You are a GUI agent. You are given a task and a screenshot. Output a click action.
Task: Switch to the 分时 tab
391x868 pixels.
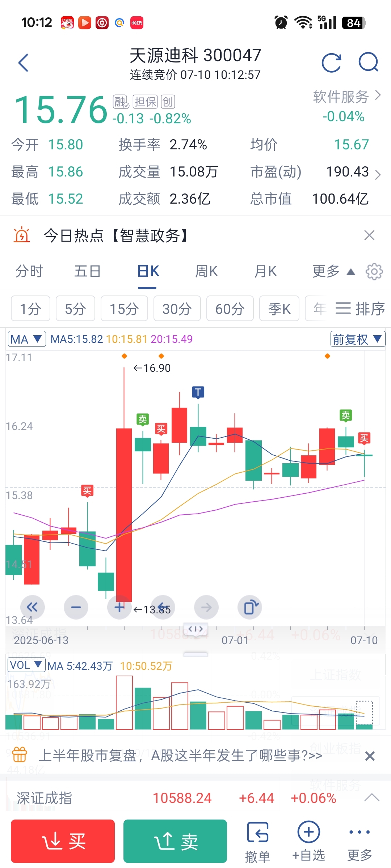pyautogui.click(x=29, y=271)
